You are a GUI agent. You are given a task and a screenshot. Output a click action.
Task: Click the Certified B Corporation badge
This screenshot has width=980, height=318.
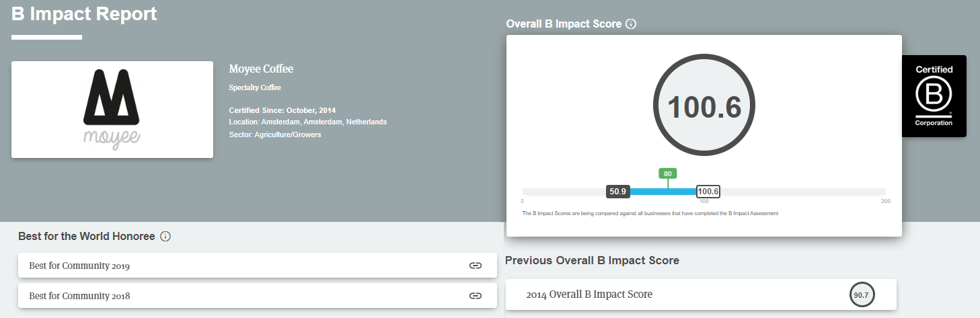click(x=934, y=96)
